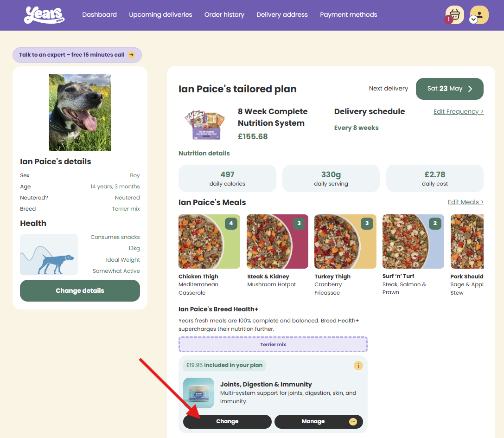504x438 pixels.
Task: Go to Upcoming deliveries
Action: pos(160,15)
